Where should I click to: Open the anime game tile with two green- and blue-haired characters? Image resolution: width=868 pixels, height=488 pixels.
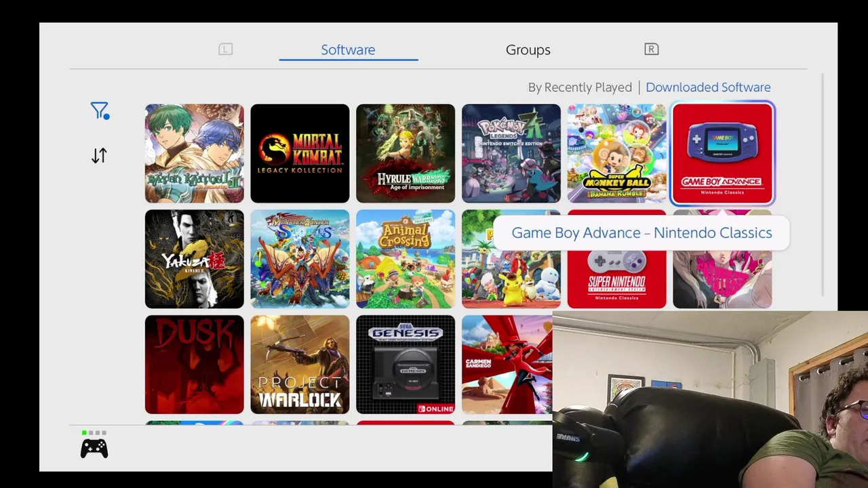(x=194, y=153)
